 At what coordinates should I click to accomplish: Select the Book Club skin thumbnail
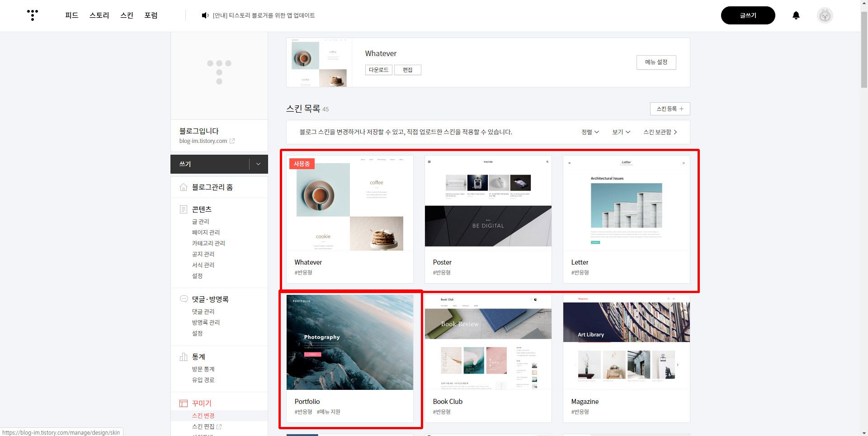pyautogui.click(x=488, y=342)
